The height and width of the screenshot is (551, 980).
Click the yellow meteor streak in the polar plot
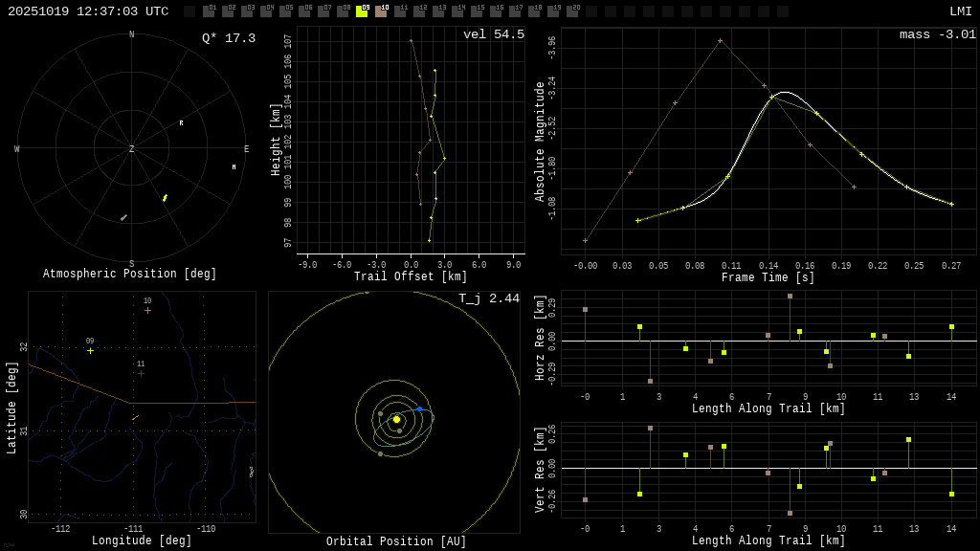[165, 198]
